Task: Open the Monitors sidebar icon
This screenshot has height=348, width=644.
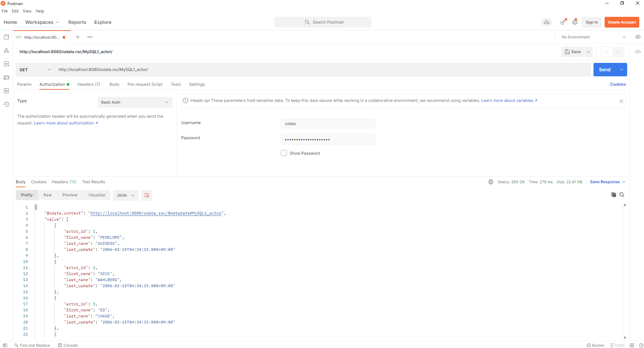Action: click(6, 91)
